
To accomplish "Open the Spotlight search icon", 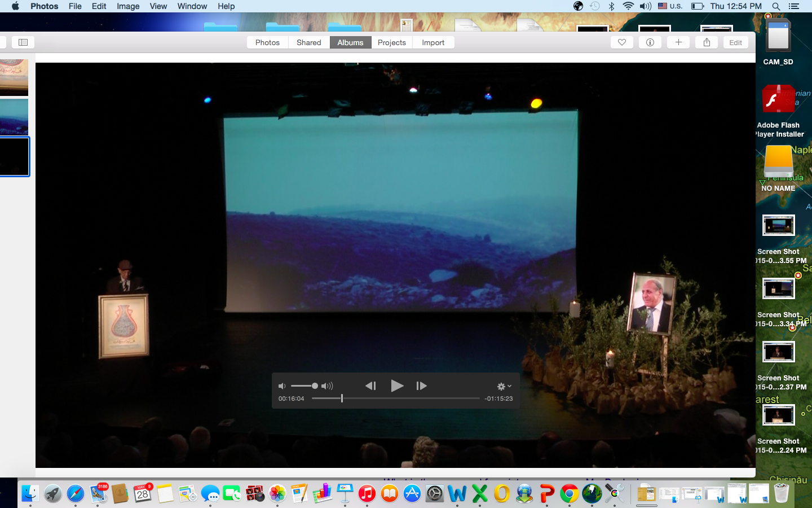I will pyautogui.click(x=776, y=6).
